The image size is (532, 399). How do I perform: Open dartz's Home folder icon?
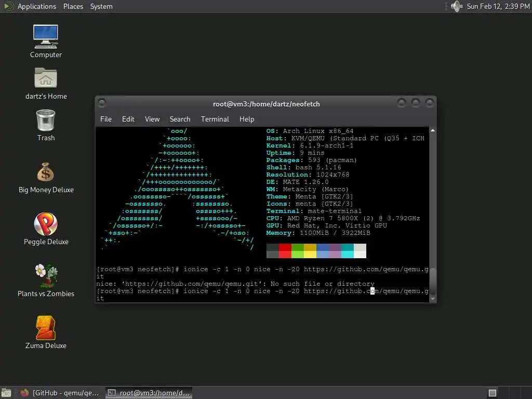pos(46,83)
